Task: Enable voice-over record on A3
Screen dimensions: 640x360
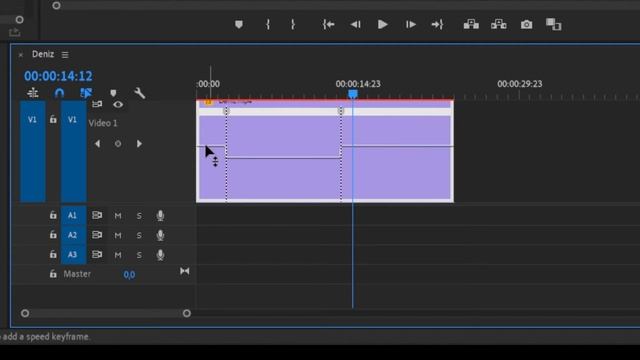Action: [160, 255]
